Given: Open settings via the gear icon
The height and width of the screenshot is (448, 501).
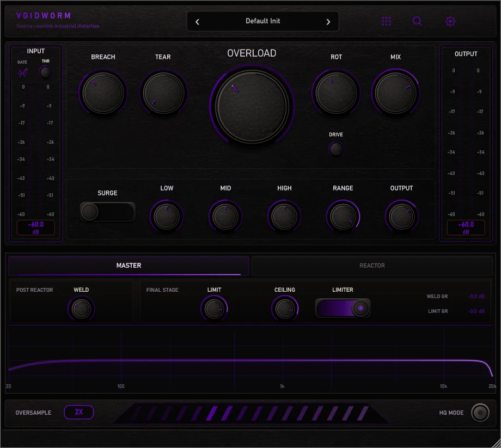Looking at the screenshot, I should (x=450, y=21).
